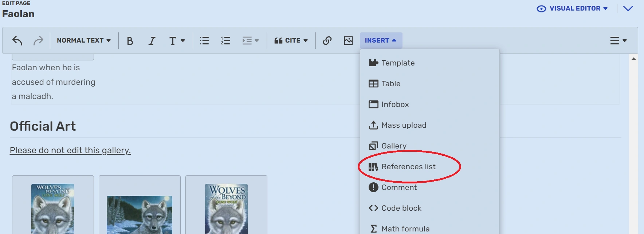Insert a link
Viewport: 644px width, 234px height.
(327, 40)
